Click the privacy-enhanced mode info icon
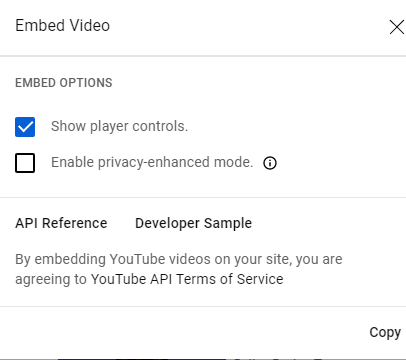Viewport: 406px width, 360px height. tap(270, 163)
